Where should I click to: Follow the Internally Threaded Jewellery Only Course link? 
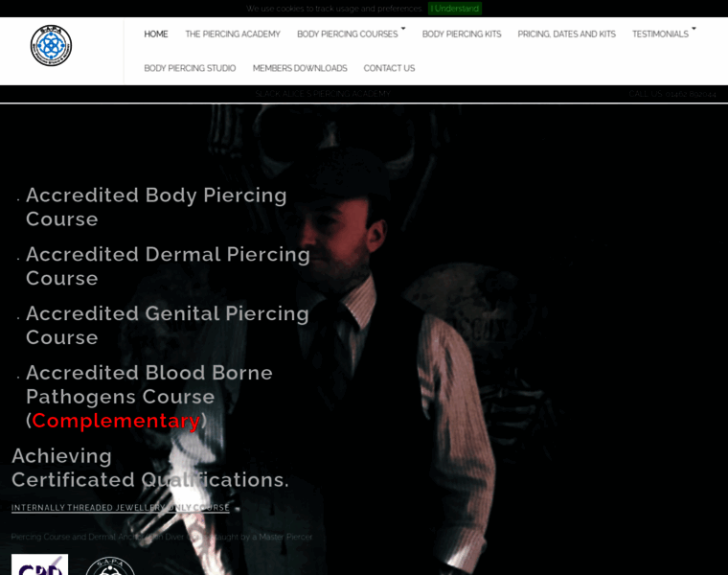(121, 508)
